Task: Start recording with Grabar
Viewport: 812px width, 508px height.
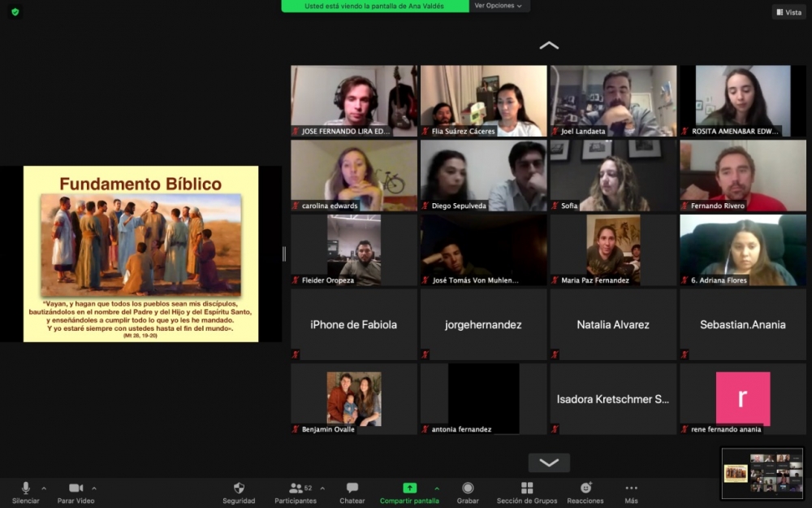Action: click(468, 488)
